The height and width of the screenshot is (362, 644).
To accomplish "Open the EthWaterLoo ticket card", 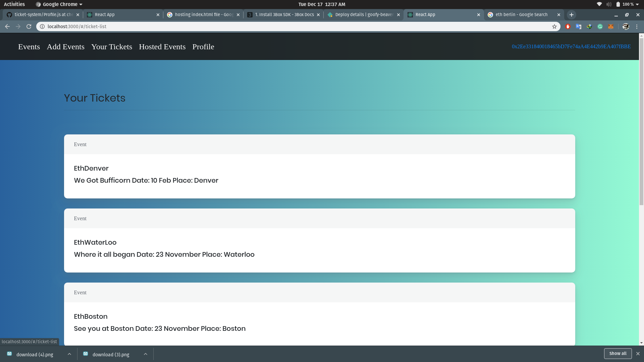I will [x=319, y=248].
